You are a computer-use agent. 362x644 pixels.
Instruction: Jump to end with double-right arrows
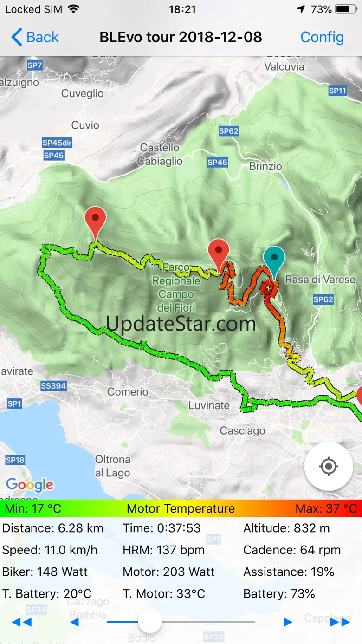[340, 622]
